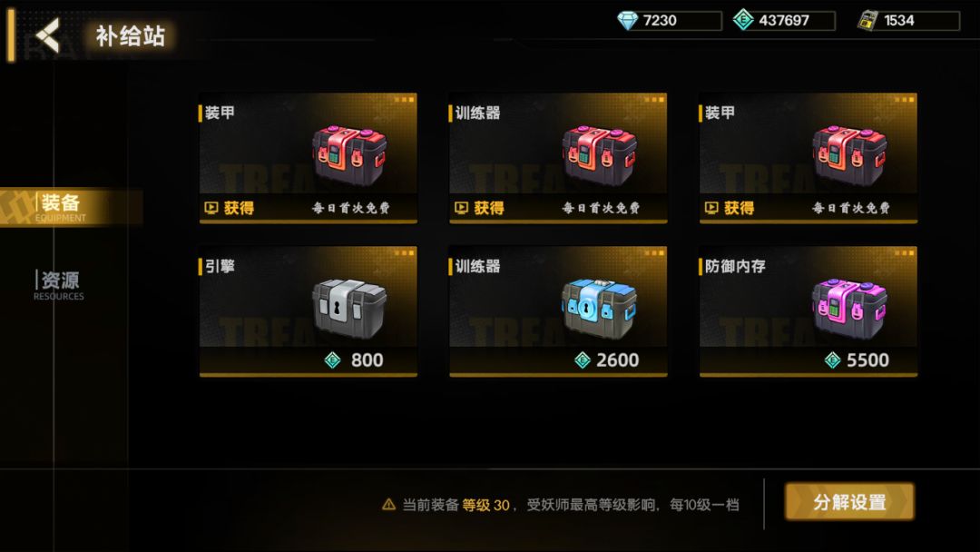
Task: Open the blue 训练器 chest costing 2600
Action: [x=600, y=308]
